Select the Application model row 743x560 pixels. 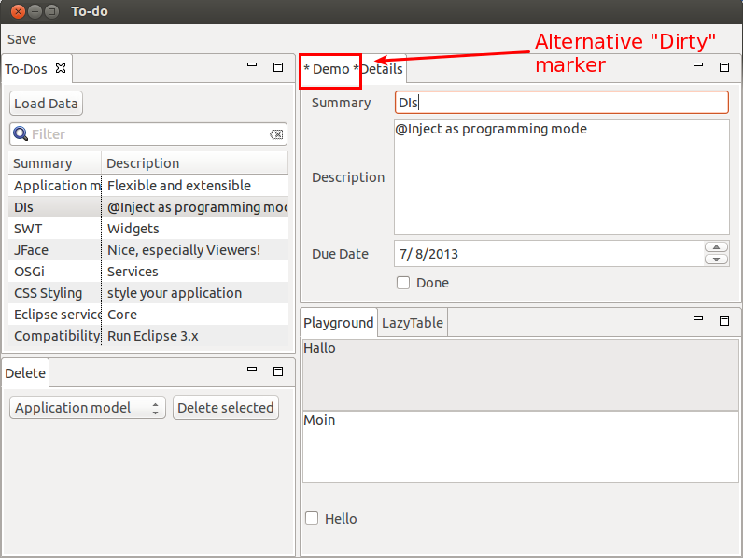(x=148, y=186)
